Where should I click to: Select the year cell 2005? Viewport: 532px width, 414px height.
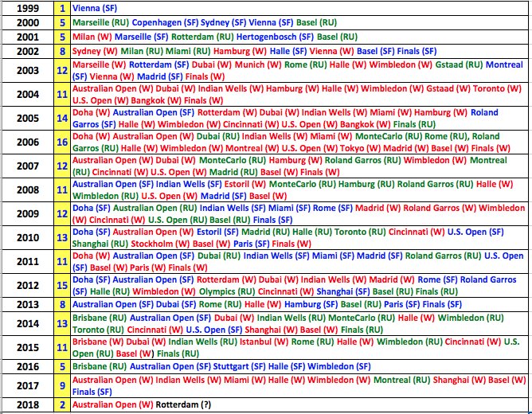28,118
